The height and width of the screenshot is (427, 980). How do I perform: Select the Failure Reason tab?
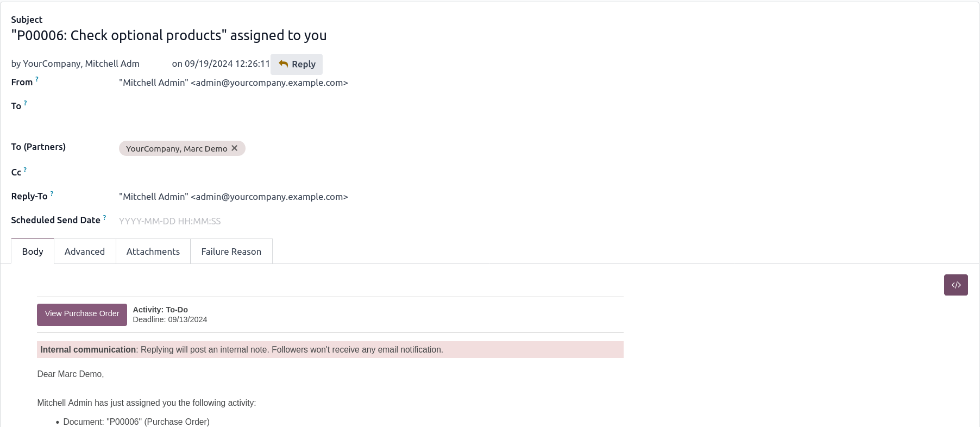tap(231, 252)
